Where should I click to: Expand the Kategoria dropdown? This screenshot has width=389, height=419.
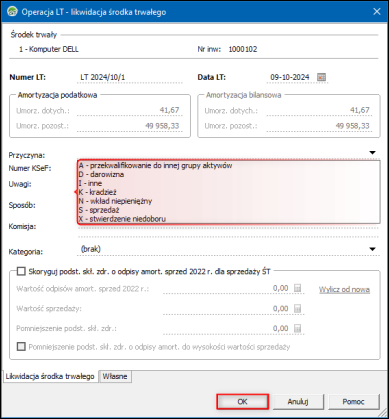(372, 249)
